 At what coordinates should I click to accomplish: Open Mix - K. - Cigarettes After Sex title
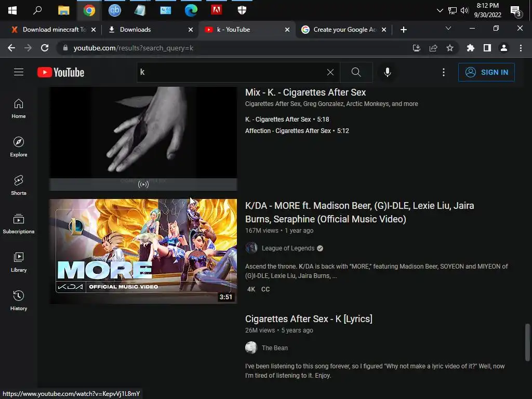point(305,92)
